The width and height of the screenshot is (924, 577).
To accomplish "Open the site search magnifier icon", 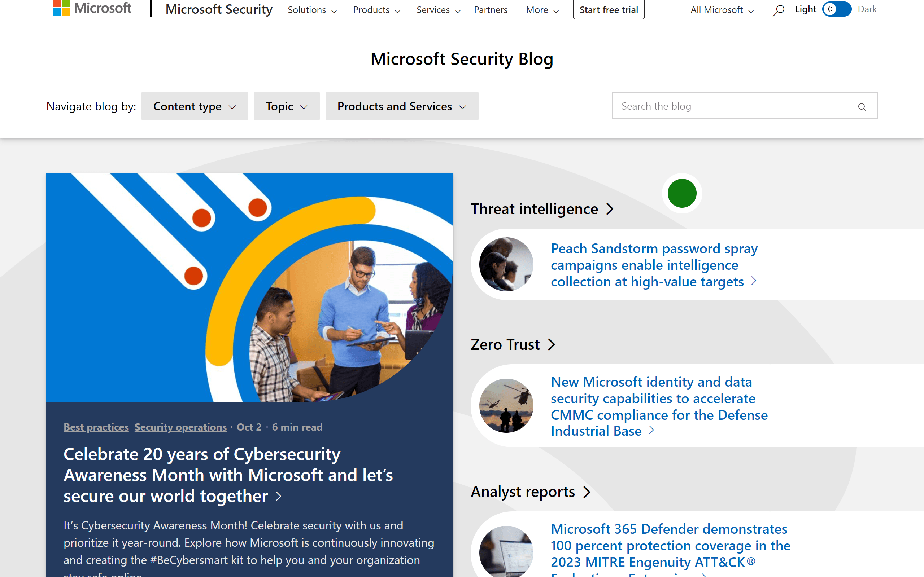I will [778, 10].
